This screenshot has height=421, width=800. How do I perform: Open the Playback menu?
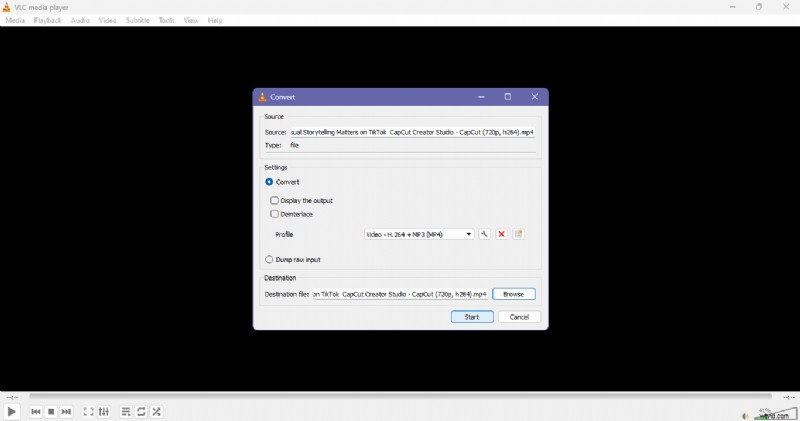click(x=47, y=20)
